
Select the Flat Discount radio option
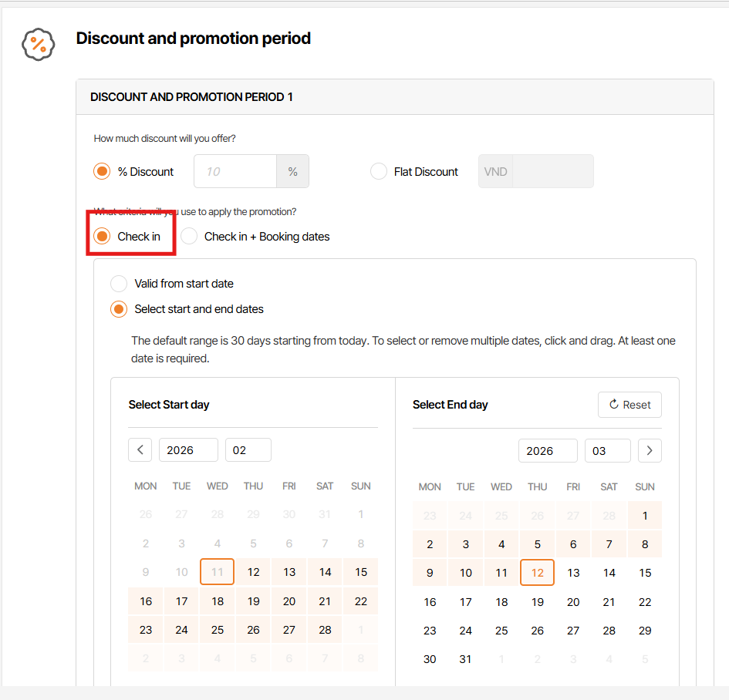pos(378,172)
